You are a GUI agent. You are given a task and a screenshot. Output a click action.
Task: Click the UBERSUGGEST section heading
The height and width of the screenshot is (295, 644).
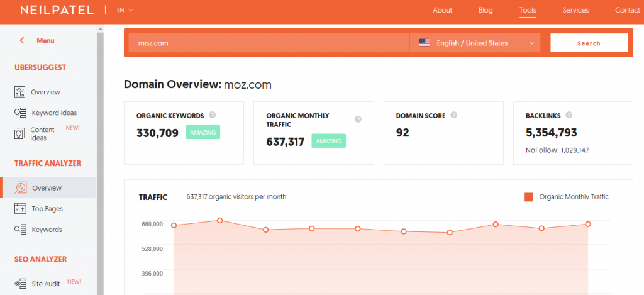(x=40, y=67)
